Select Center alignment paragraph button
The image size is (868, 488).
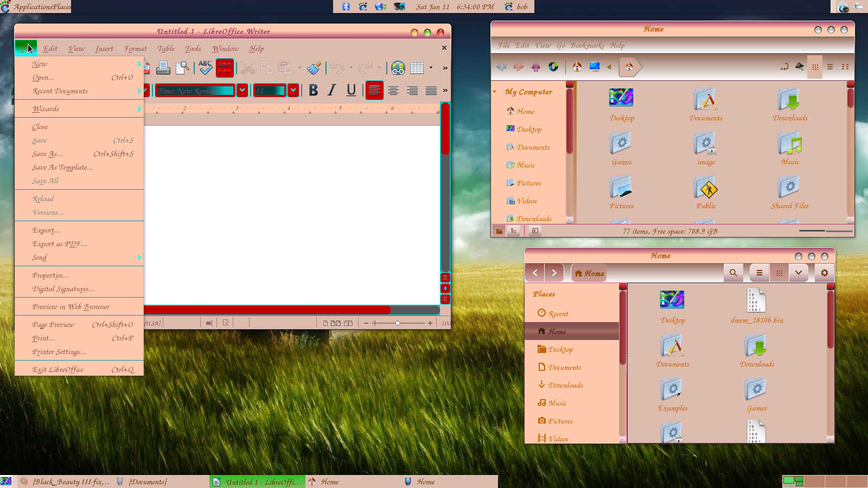393,91
